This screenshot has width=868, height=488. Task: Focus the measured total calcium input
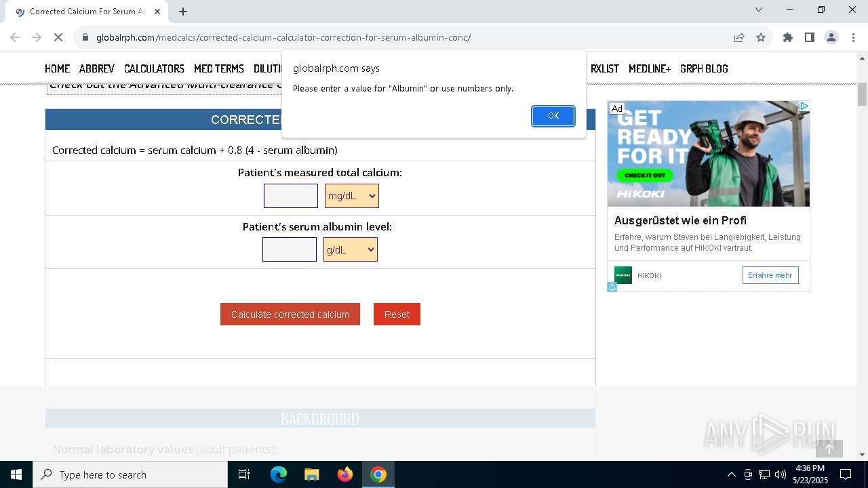(291, 196)
